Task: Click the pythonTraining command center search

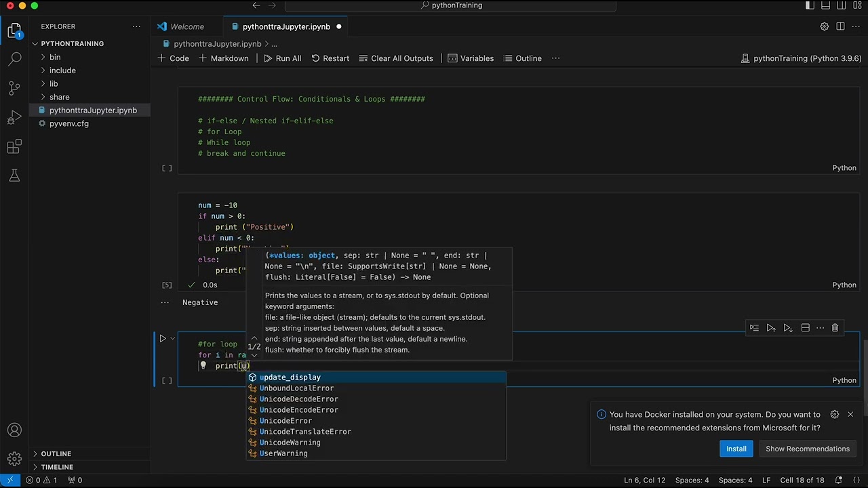Action: [451, 5]
